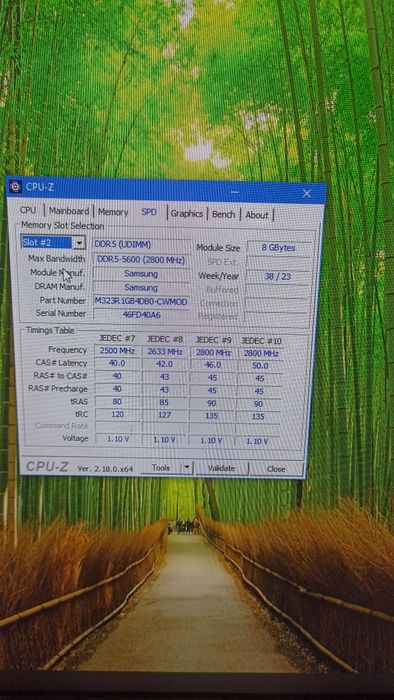394x700 pixels.
Task: Open the Bench tab
Action: pos(223,215)
